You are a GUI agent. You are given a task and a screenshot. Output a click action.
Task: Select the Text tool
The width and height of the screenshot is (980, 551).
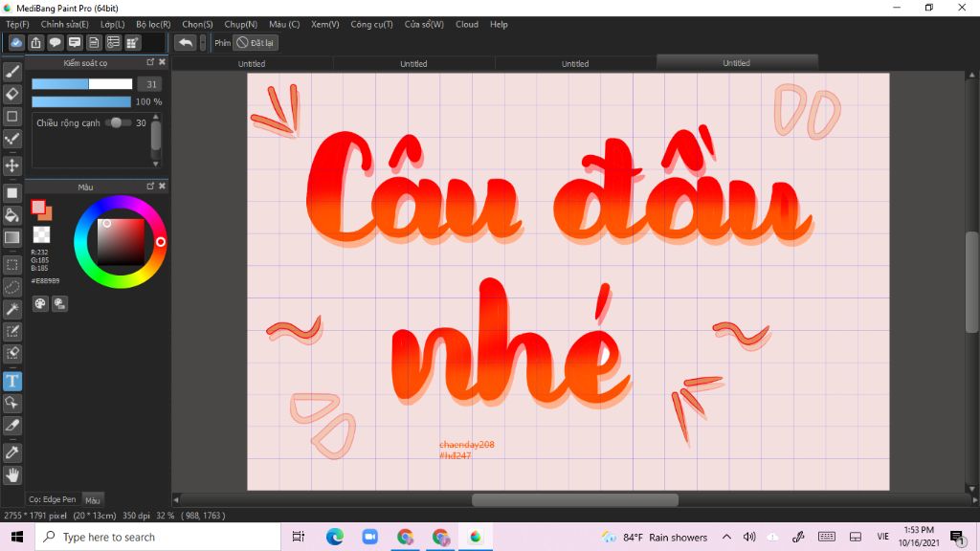click(11, 381)
